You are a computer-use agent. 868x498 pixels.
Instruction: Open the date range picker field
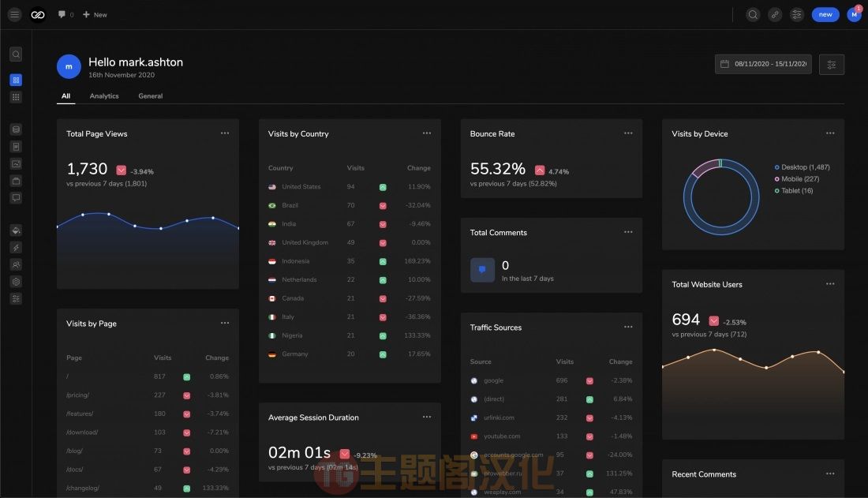763,64
